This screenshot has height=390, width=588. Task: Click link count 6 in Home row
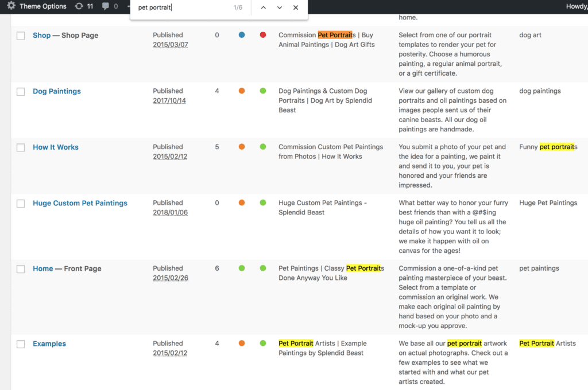pos(216,268)
